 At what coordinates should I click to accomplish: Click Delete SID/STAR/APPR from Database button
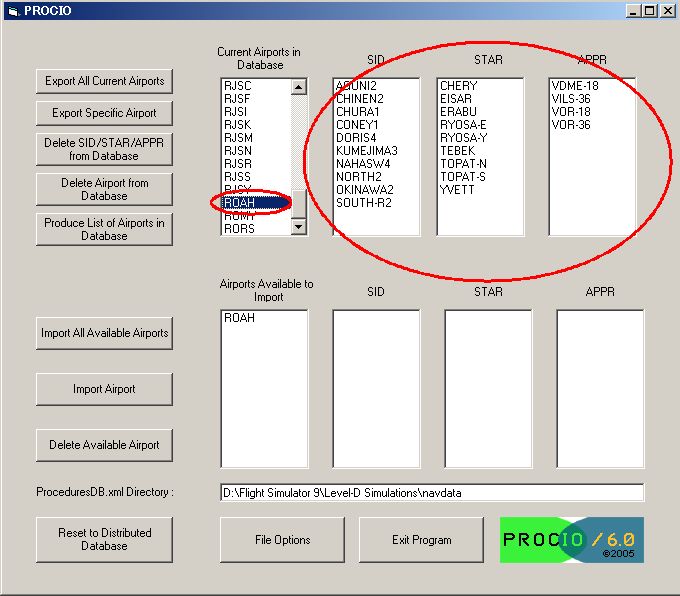(x=105, y=149)
